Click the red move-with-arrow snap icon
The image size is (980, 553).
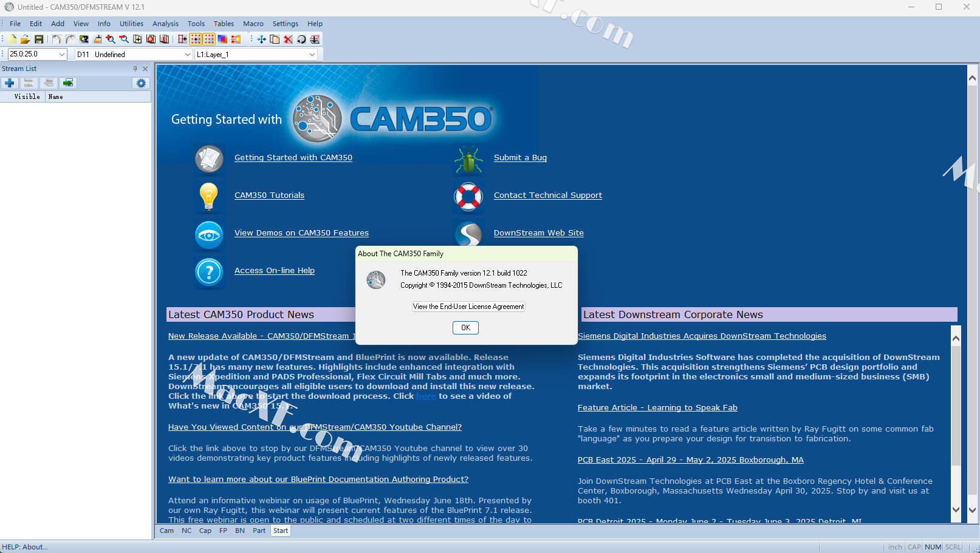coord(182,39)
